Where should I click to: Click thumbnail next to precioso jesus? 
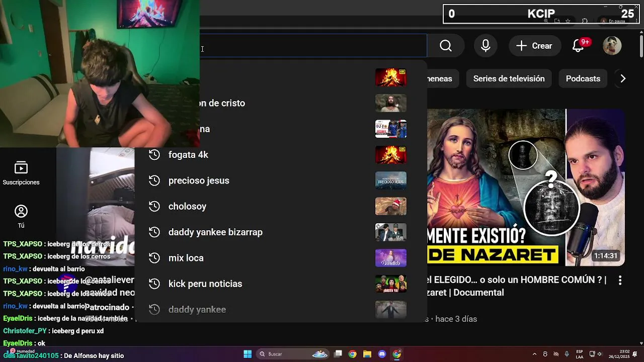[x=391, y=180]
